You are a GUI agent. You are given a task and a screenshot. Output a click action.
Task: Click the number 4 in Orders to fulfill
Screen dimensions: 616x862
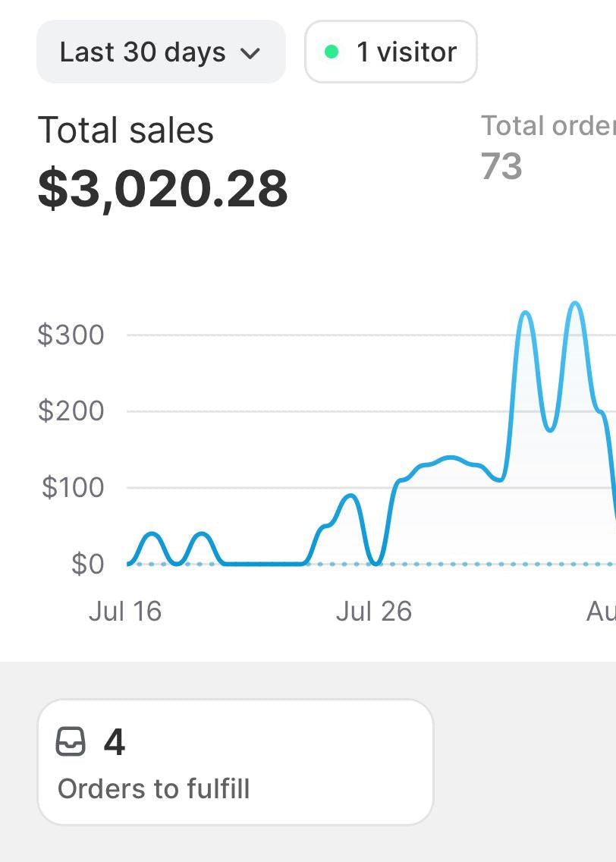pyautogui.click(x=115, y=741)
